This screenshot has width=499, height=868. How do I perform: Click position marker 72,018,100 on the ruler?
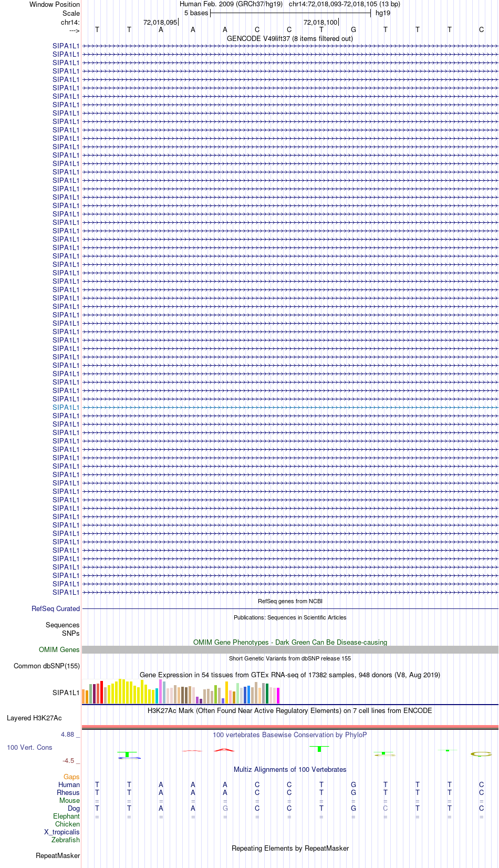pos(320,22)
